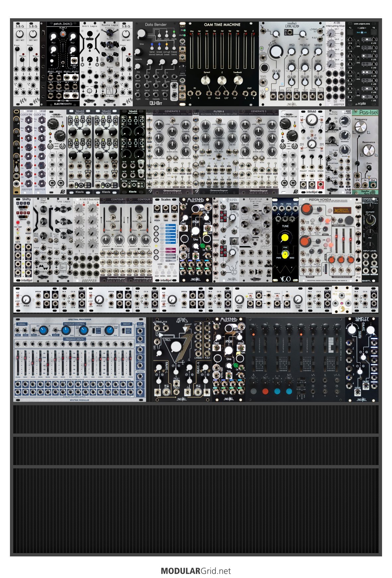
Task: Click the FOLD knob on Bifold
Action: tap(311, 120)
